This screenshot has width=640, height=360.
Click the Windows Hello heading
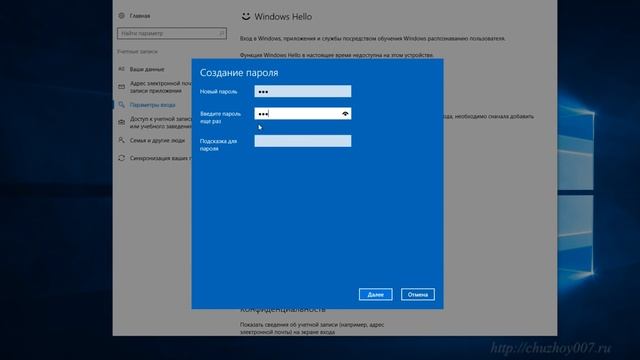click(x=283, y=17)
